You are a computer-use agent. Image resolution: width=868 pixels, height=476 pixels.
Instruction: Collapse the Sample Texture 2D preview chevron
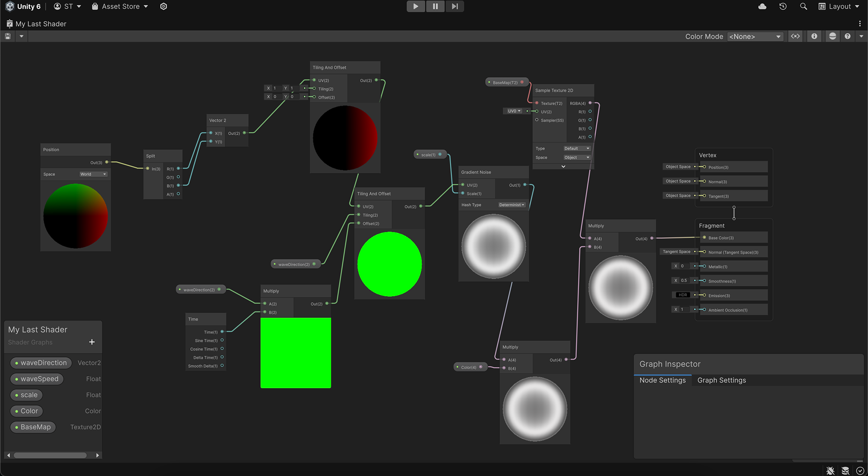(563, 167)
